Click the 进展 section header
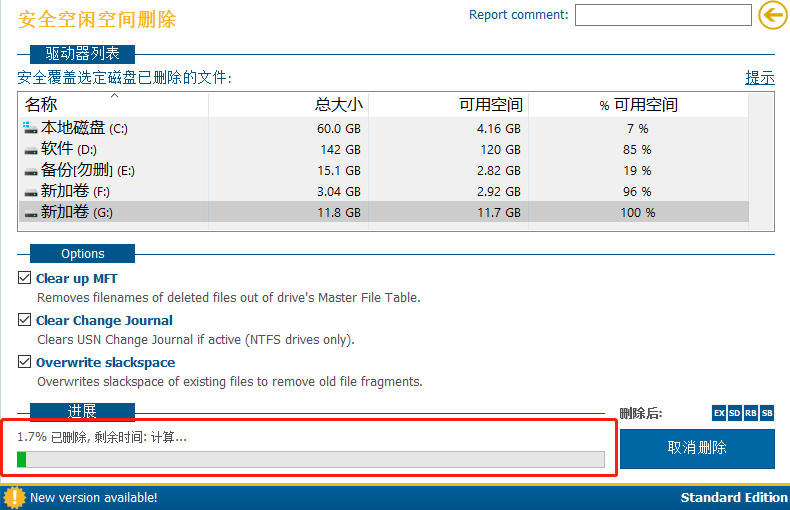Screen dimensions: 790x510 [83, 411]
